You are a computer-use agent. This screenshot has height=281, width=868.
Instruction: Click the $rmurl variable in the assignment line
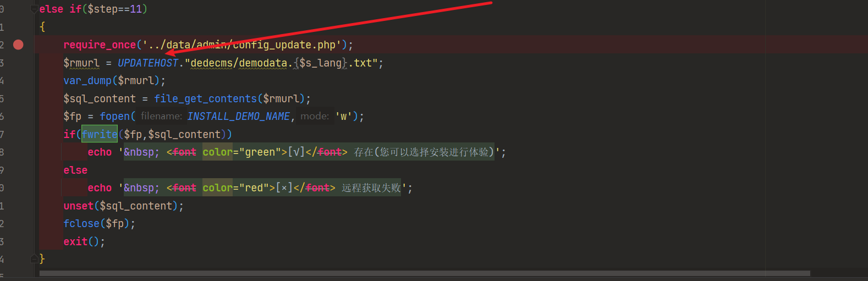(x=81, y=63)
